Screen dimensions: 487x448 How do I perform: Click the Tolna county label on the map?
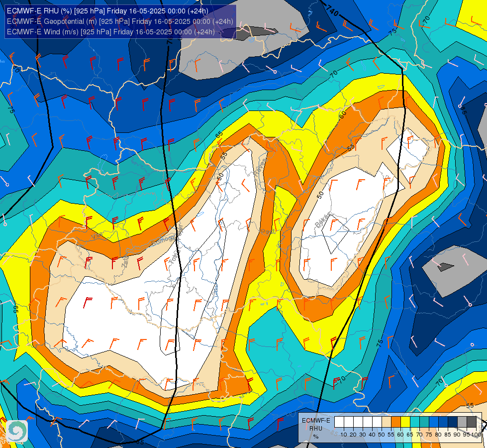(x=175, y=256)
